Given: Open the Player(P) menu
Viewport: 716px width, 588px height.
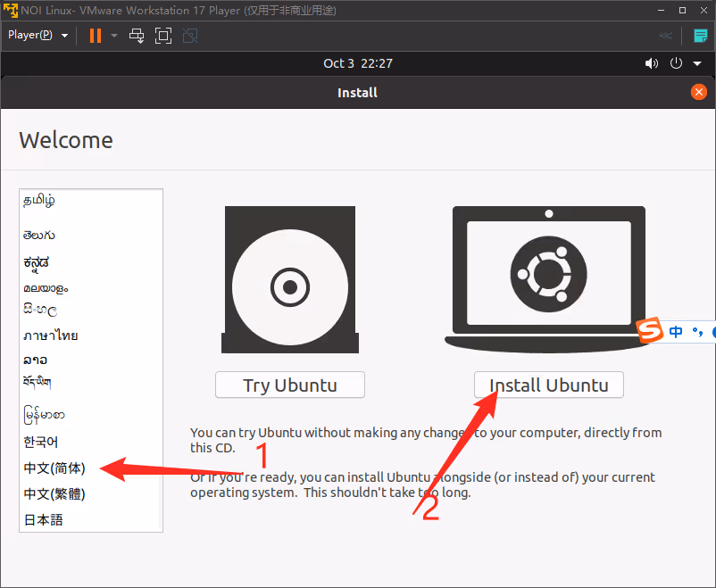Looking at the screenshot, I should [x=37, y=35].
